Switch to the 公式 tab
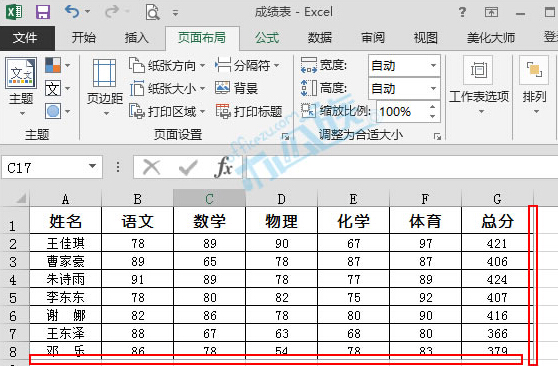The height and width of the screenshot is (366, 558). click(267, 37)
